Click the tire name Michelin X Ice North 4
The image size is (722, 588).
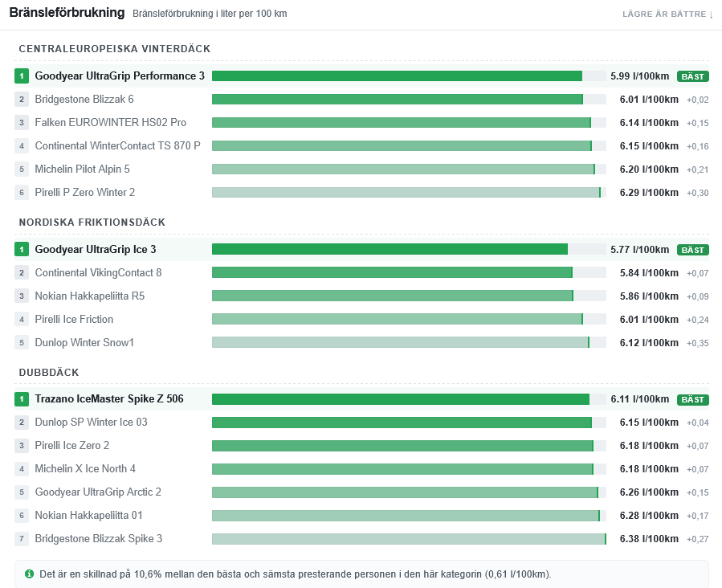click(85, 469)
